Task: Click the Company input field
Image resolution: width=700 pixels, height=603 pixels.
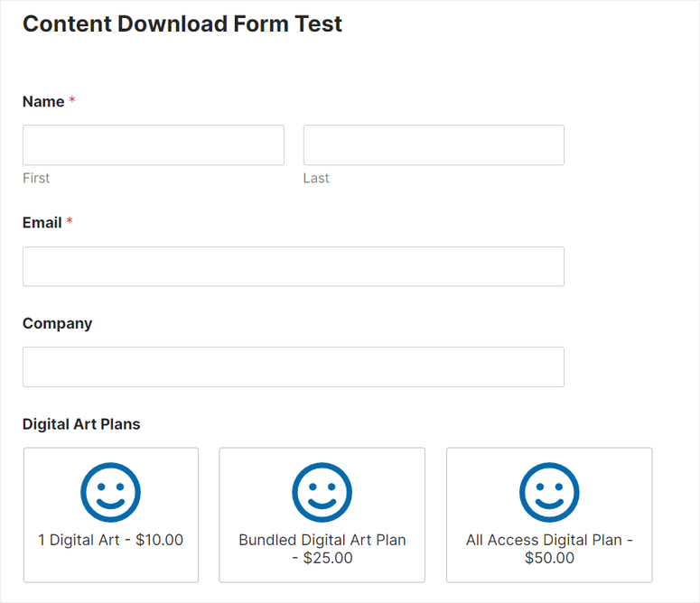Action: tap(294, 366)
